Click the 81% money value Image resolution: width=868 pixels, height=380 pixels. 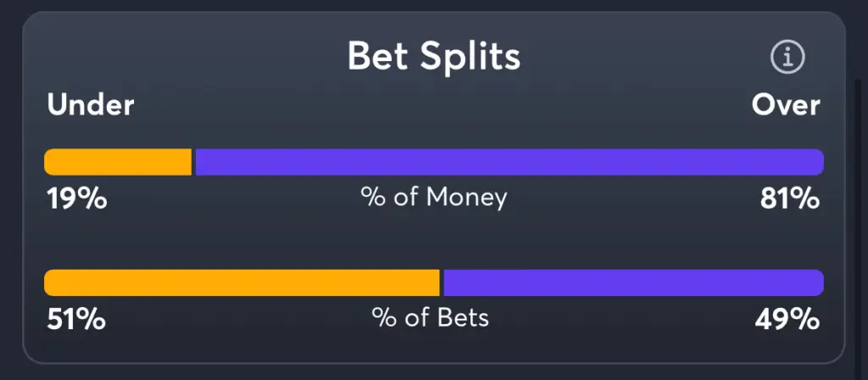point(790,198)
